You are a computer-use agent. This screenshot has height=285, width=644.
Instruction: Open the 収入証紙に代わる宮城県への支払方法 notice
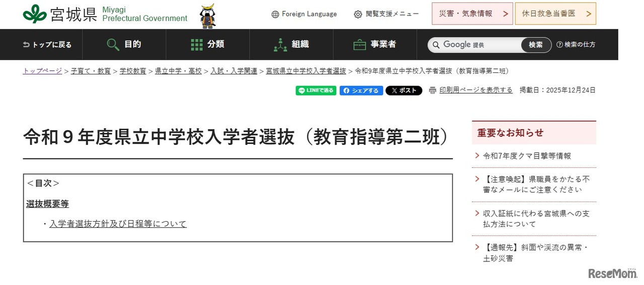coord(536,219)
